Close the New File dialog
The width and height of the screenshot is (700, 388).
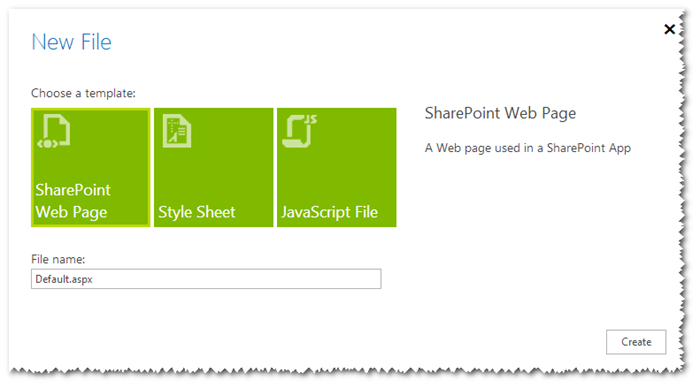670,29
